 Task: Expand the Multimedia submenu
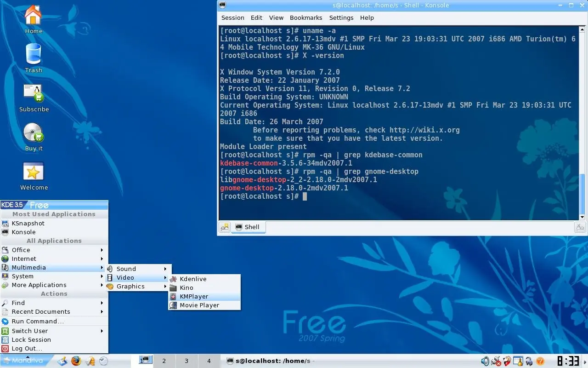[54, 267]
